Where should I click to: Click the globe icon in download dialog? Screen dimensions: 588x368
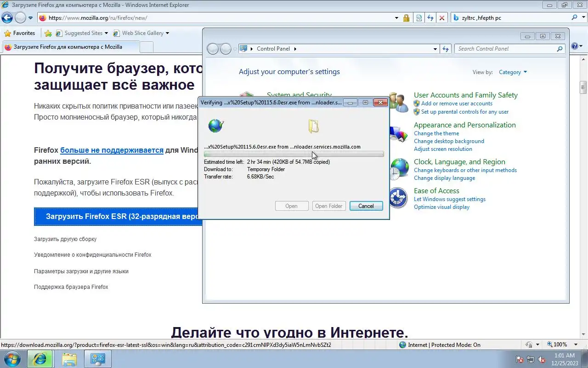click(215, 126)
